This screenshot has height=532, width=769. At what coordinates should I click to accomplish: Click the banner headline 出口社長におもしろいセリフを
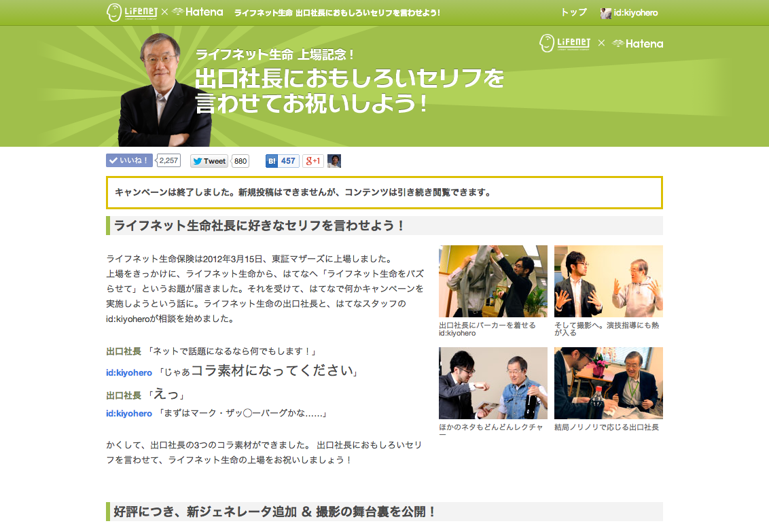pos(350,78)
